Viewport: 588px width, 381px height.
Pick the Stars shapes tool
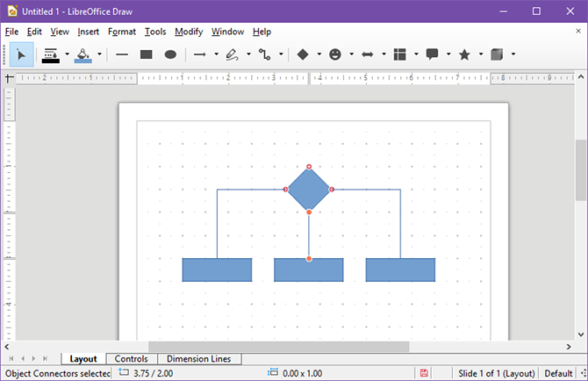(x=464, y=54)
